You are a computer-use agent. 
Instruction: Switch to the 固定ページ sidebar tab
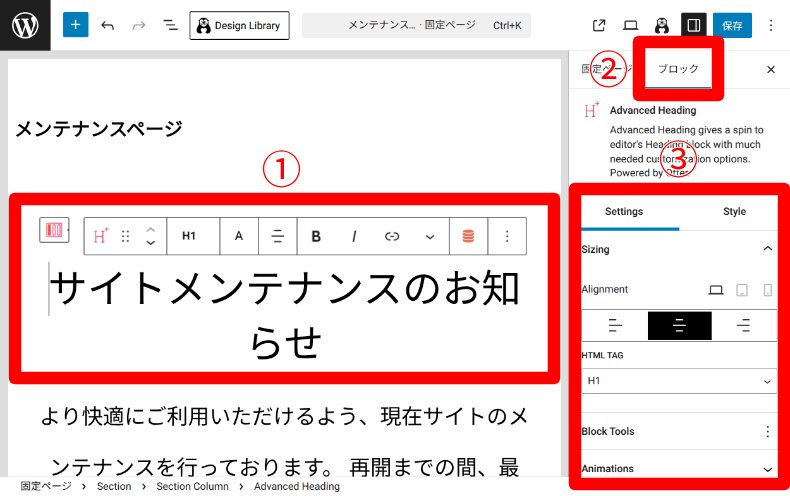[606, 69]
